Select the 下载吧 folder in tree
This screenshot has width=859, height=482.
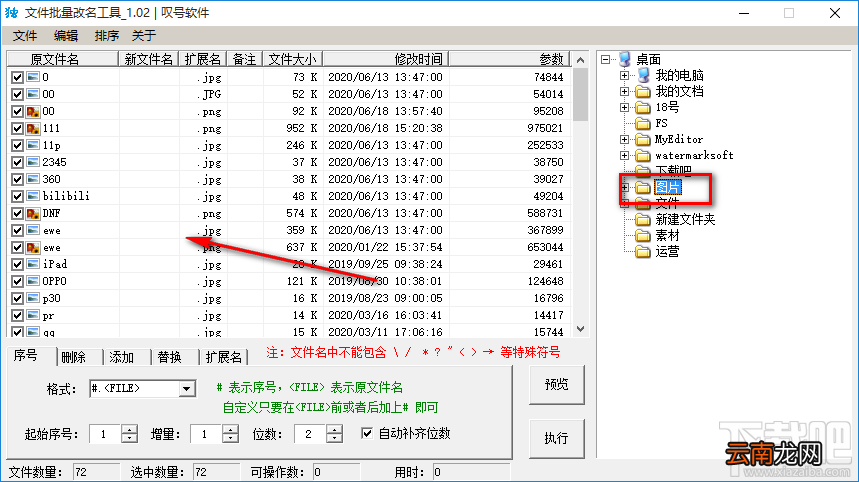(x=674, y=170)
